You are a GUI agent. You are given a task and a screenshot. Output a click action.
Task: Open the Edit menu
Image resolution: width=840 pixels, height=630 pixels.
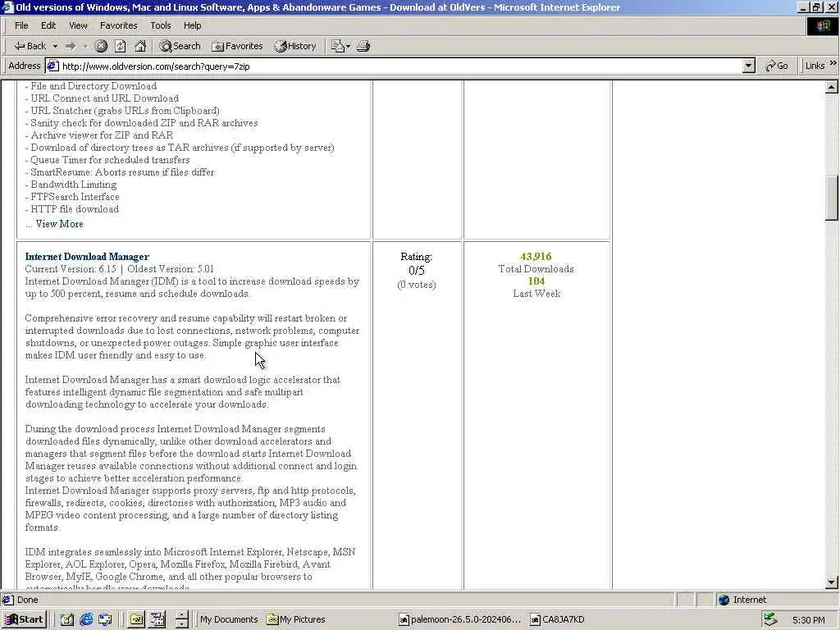pyautogui.click(x=48, y=25)
